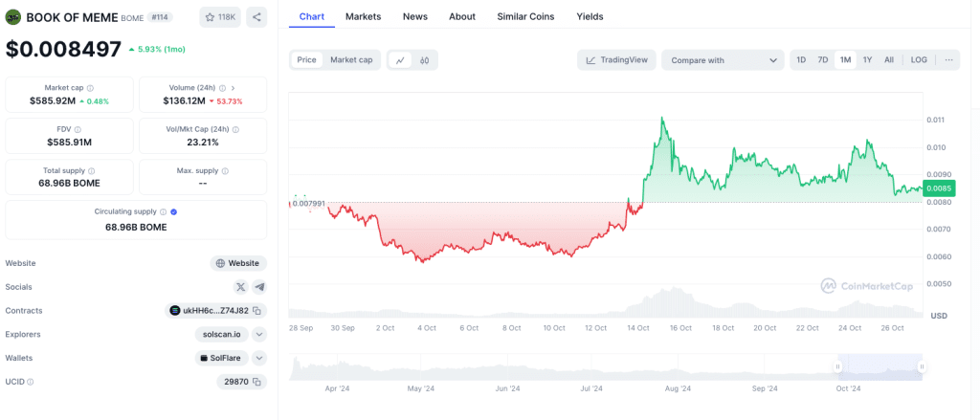
Task: Open the Telegram social link
Action: (x=259, y=287)
